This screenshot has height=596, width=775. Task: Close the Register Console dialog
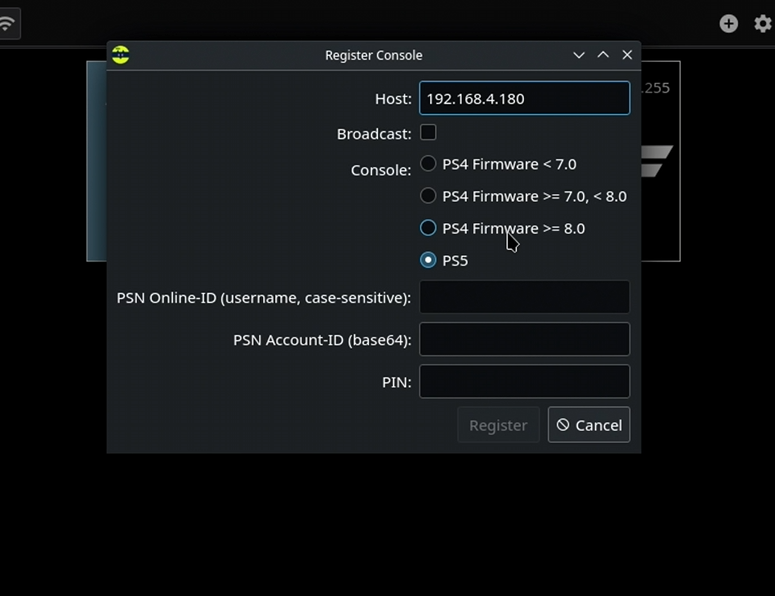tap(627, 55)
